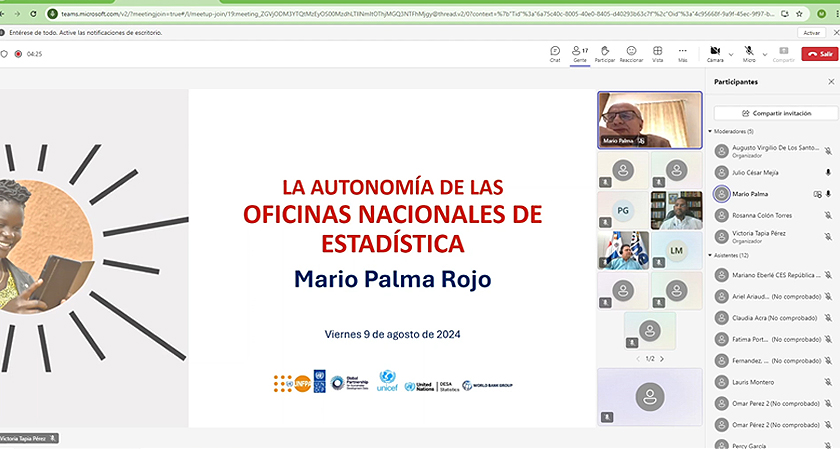Select Julio César Mejía in participant list
The image size is (840, 449).
773,173
